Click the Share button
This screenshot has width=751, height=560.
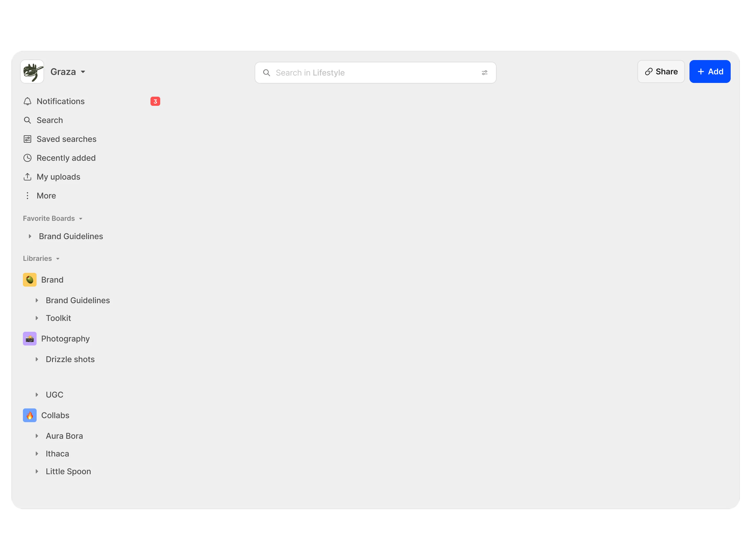click(661, 71)
